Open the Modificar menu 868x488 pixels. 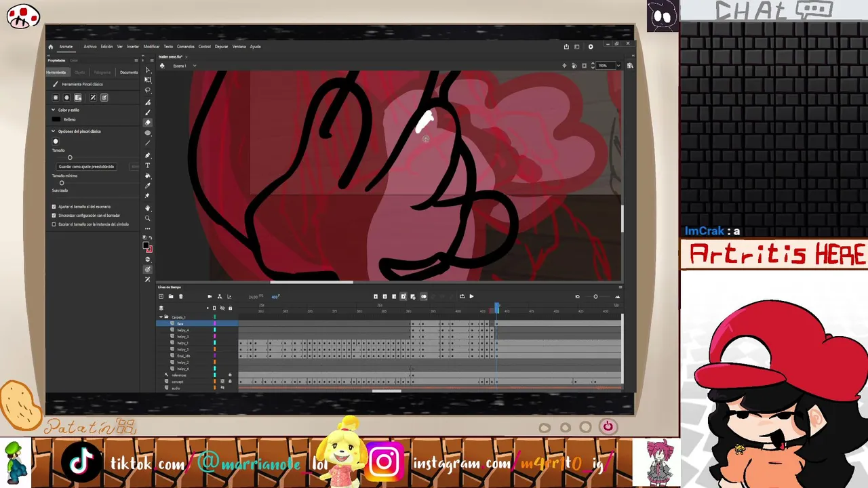click(151, 47)
